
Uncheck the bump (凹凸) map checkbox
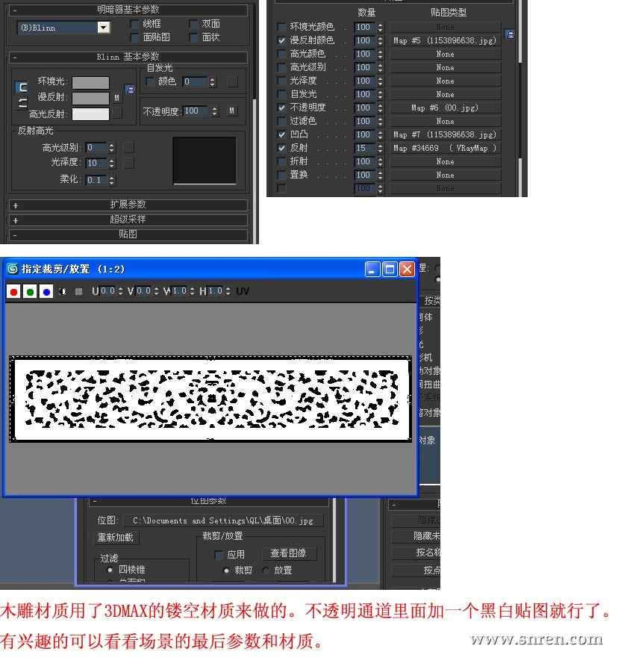click(281, 134)
